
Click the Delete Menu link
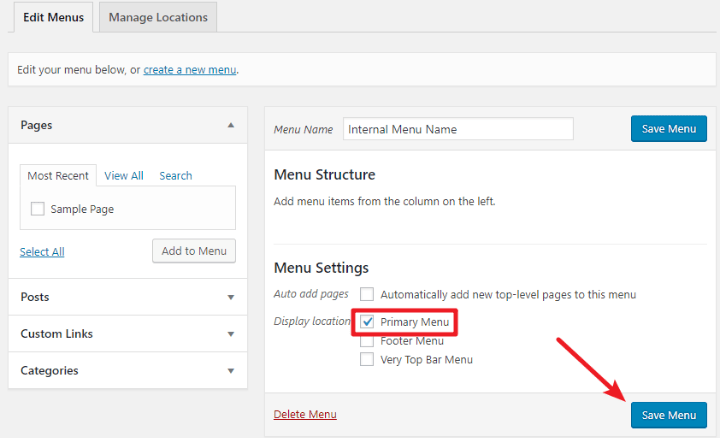(305, 414)
